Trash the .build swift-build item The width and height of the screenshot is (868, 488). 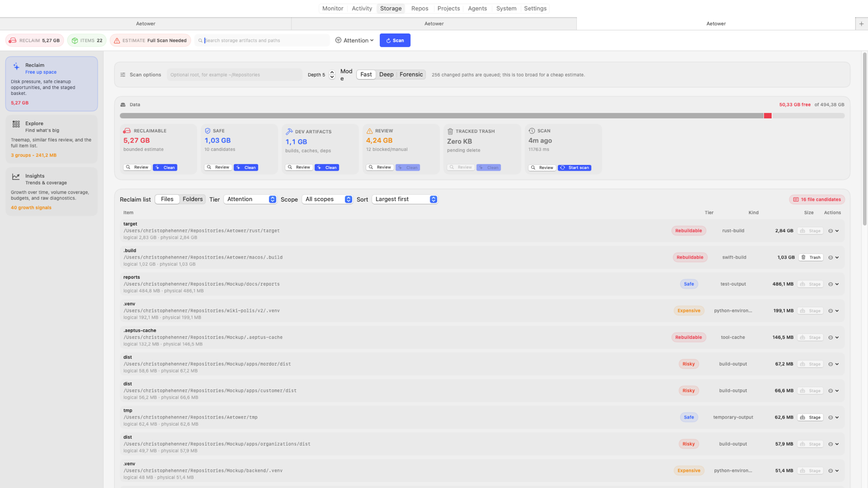coord(810,258)
